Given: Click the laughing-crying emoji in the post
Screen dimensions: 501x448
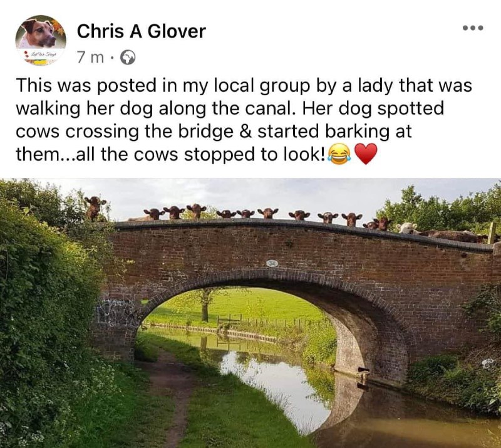Looking at the screenshot, I should tap(339, 154).
